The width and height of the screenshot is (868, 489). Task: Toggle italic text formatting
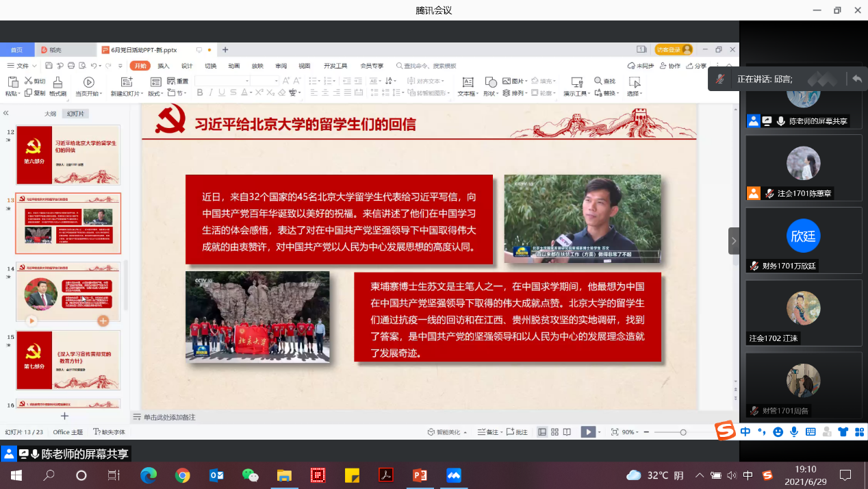pyautogui.click(x=212, y=93)
